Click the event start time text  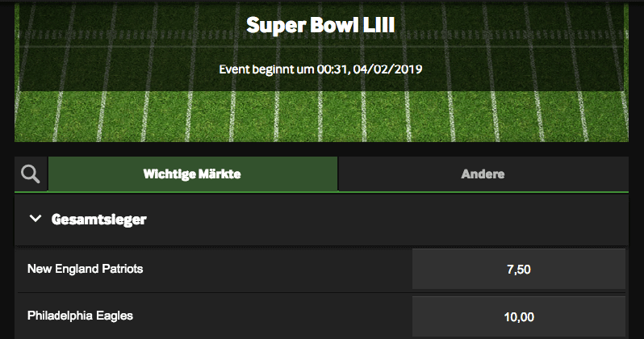320,69
